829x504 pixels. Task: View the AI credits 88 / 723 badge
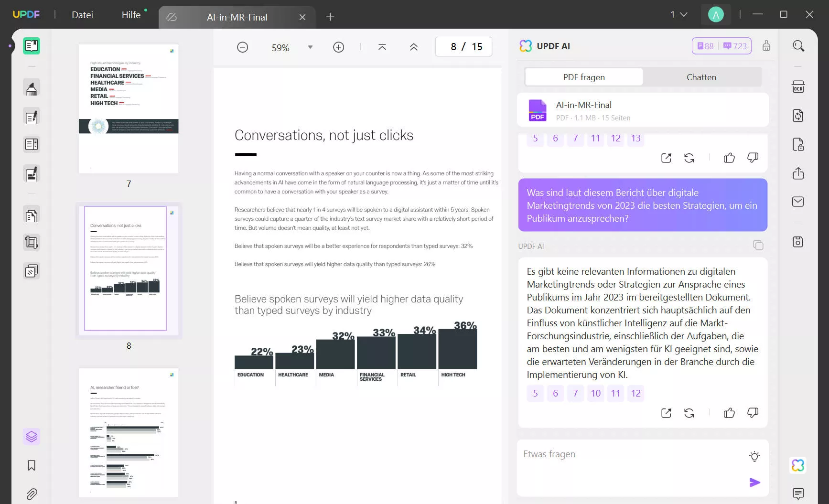(x=721, y=46)
